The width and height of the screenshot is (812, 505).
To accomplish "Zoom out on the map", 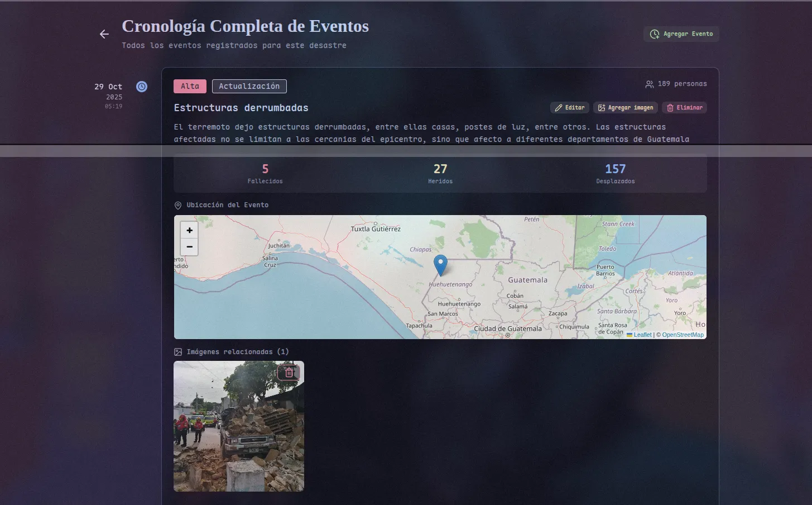I will click(189, 247).
